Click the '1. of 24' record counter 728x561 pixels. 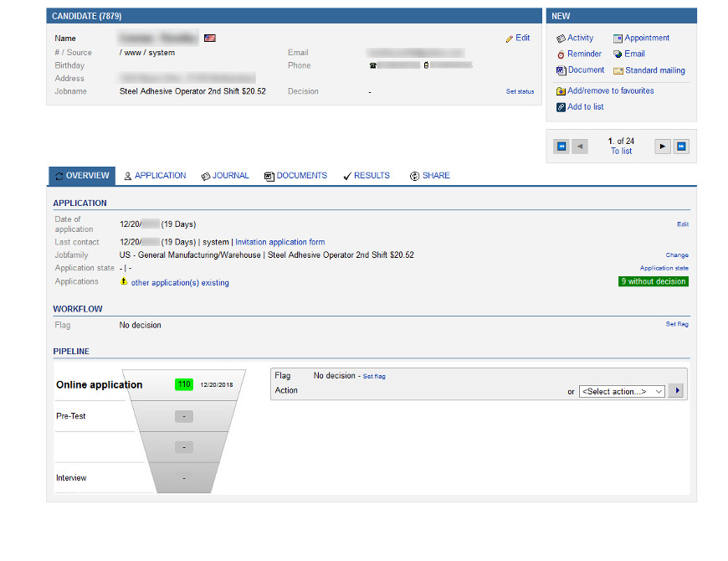[621, 142]
